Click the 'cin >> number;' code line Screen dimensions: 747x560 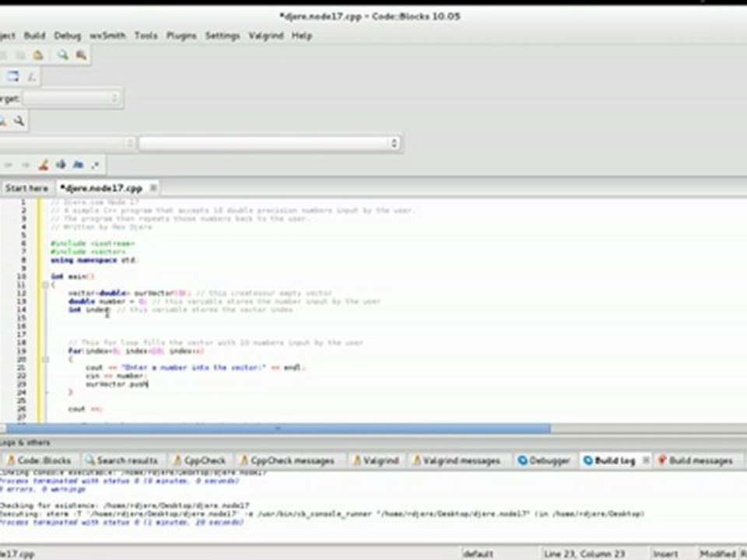point(115,376)
